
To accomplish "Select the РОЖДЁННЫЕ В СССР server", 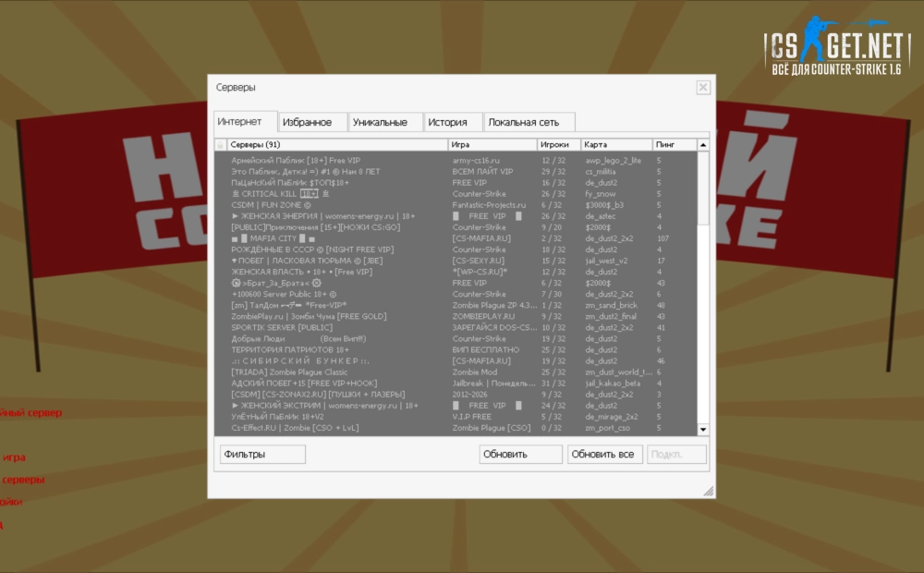I will [456, 250].
